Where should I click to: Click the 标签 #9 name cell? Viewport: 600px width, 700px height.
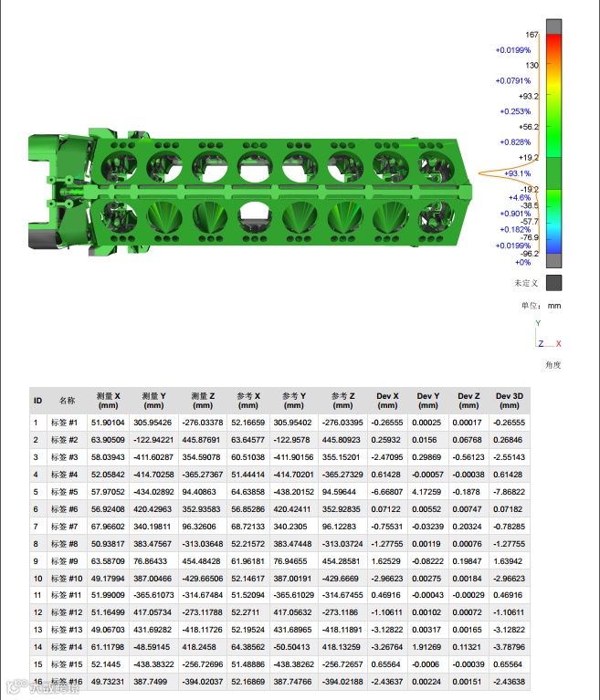click(67, 561)
